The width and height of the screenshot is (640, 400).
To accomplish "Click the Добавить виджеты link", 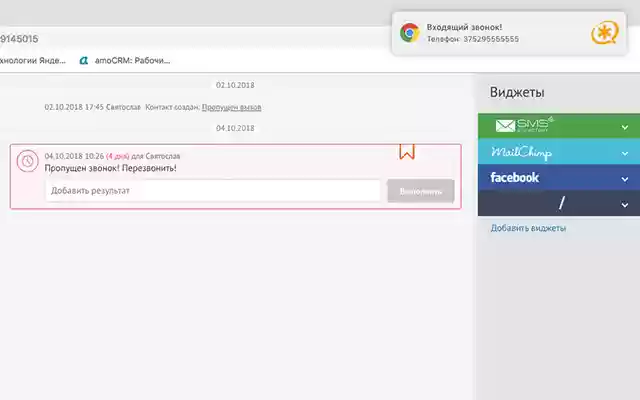I will point(528,228).
